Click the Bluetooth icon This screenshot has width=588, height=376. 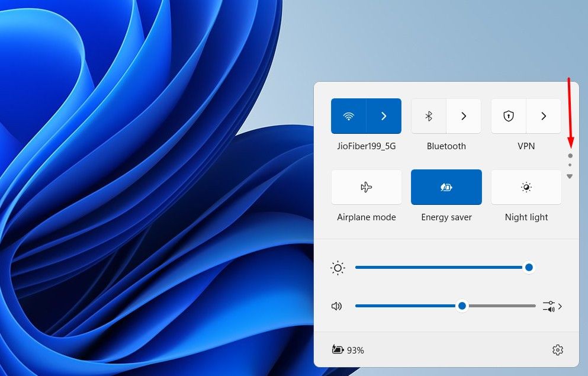[429, 116]
